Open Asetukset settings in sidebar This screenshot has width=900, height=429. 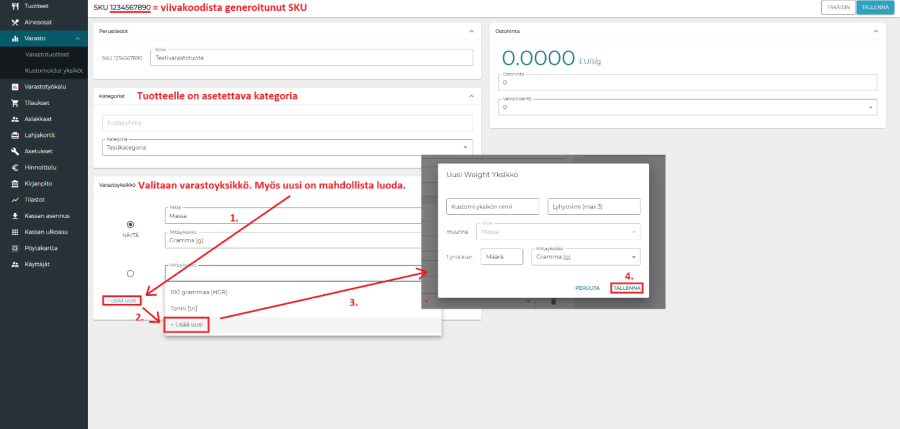point(38,151)
